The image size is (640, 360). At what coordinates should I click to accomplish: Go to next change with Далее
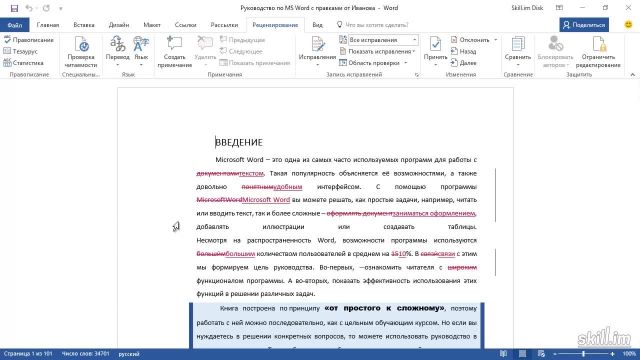(463, 62)
